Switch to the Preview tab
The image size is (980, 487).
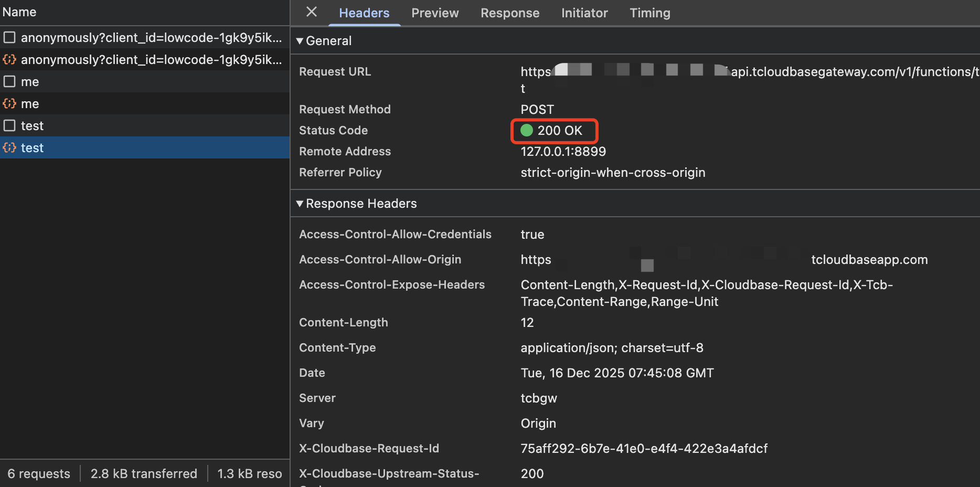pos(435,13)
